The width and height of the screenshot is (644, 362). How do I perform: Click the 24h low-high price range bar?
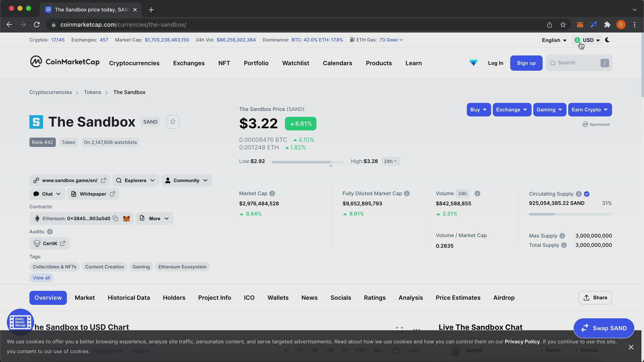click(x=308, y=162)
